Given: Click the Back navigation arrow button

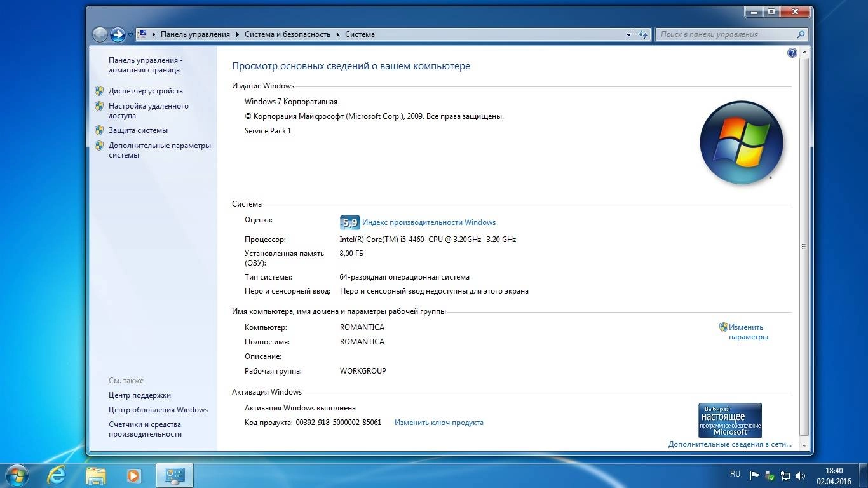Looking at the screenshot, I should tap(100, 34).
